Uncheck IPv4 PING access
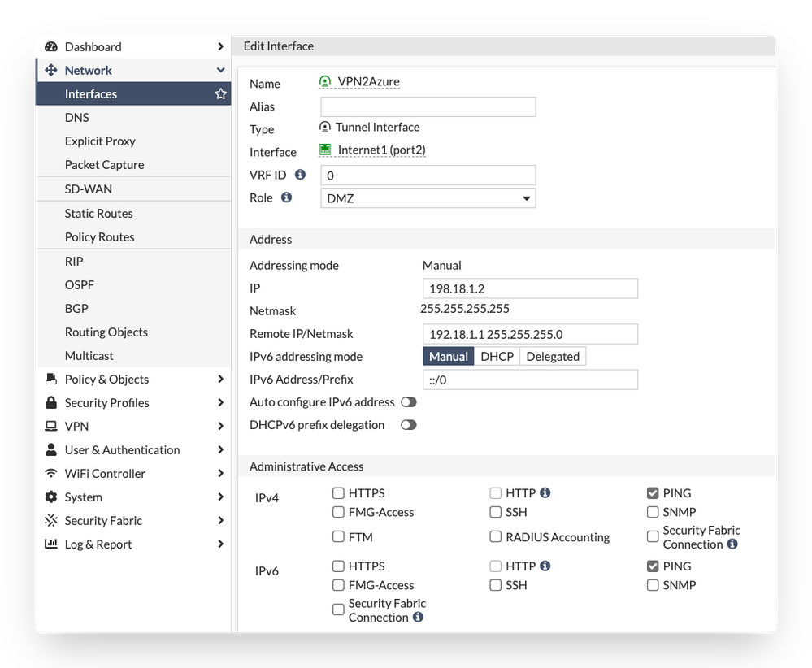Screen dimensions: 812x668 tap(653, 493)
